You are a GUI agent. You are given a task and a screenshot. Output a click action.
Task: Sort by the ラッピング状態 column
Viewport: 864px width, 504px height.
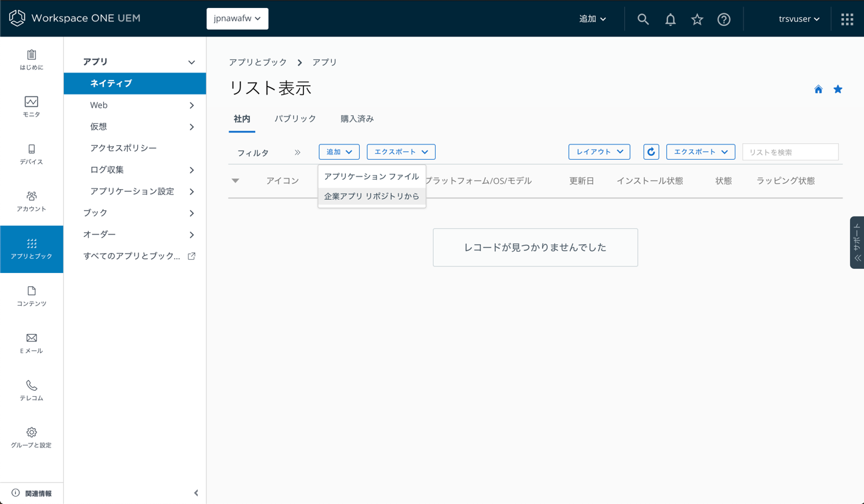785,180
